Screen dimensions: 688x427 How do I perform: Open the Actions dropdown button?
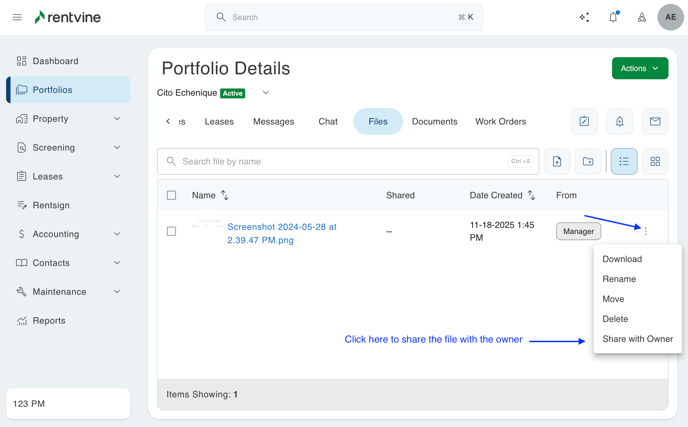pyautogui.click(x=640, y=68)
